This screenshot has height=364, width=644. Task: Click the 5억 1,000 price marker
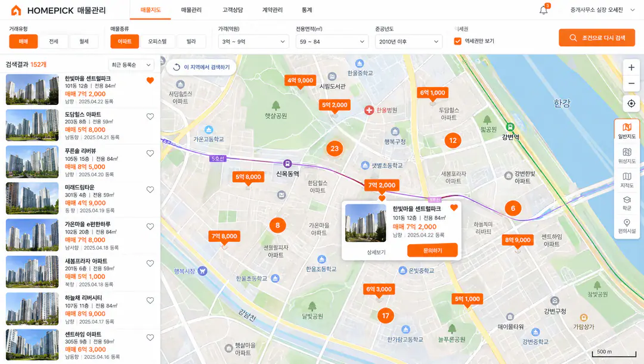pos(467,299)
